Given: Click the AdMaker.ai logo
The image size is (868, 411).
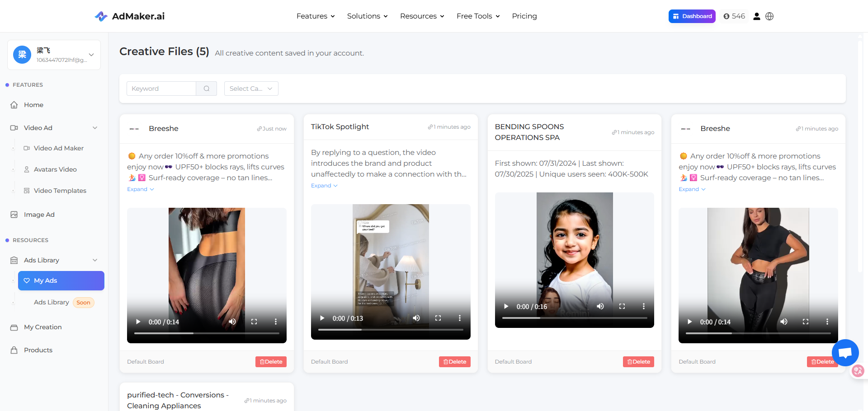Looking at the screenshot, I should point(129,16).
